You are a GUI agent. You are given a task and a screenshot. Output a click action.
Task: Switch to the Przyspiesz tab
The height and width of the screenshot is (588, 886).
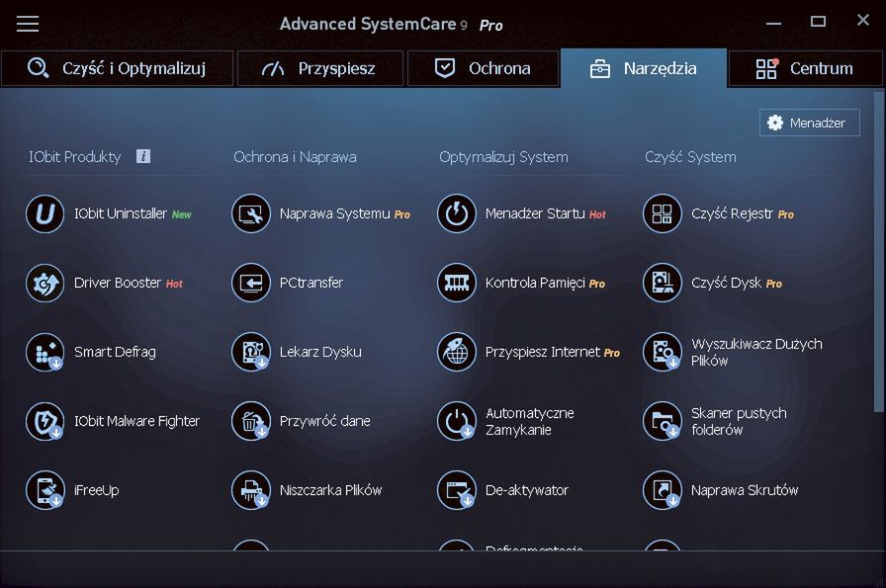coord(319,68)
